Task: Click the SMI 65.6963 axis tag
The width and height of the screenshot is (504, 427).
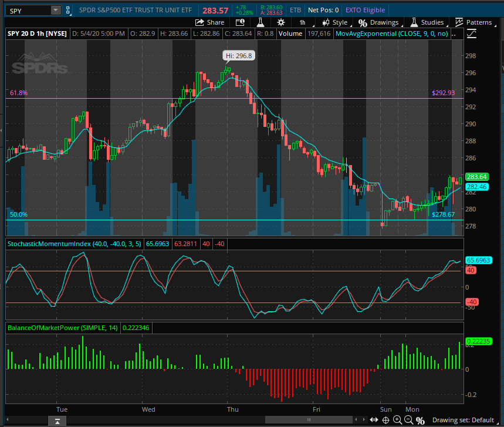Action: point(479,260)
